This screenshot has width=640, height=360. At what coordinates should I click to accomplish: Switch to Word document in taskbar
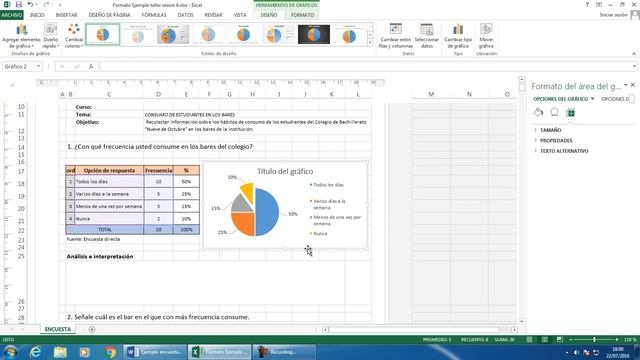click(155, 352)
